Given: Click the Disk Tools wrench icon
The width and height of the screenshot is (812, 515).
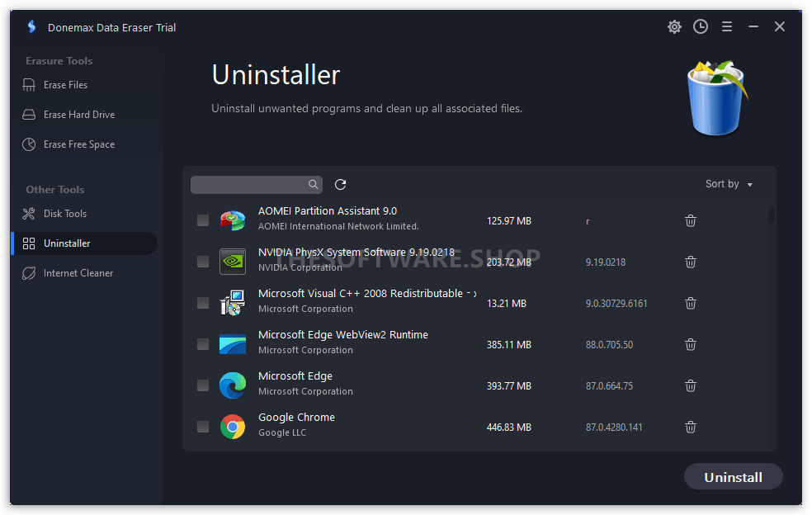Looking at the screenshot, I should [x=29, y=214].
